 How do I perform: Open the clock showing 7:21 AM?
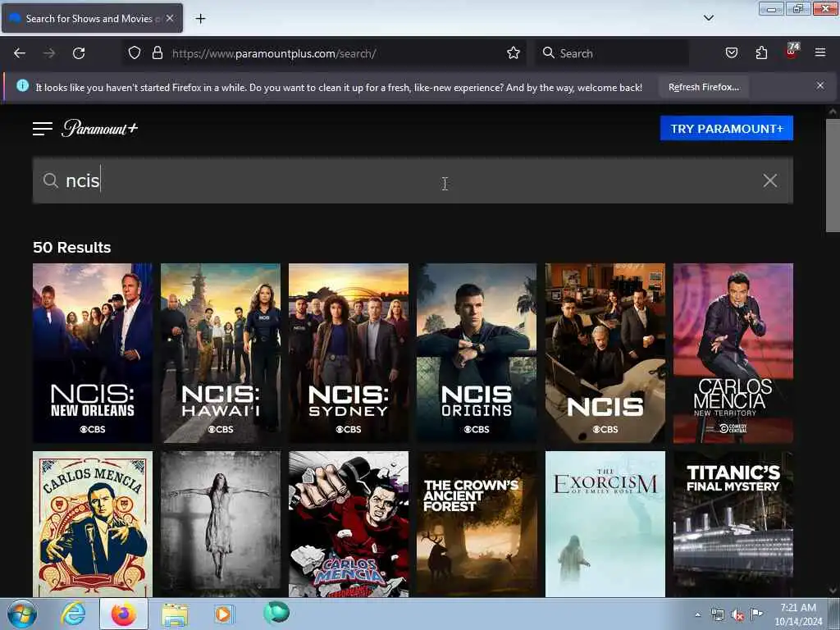(x=798, y=614)
